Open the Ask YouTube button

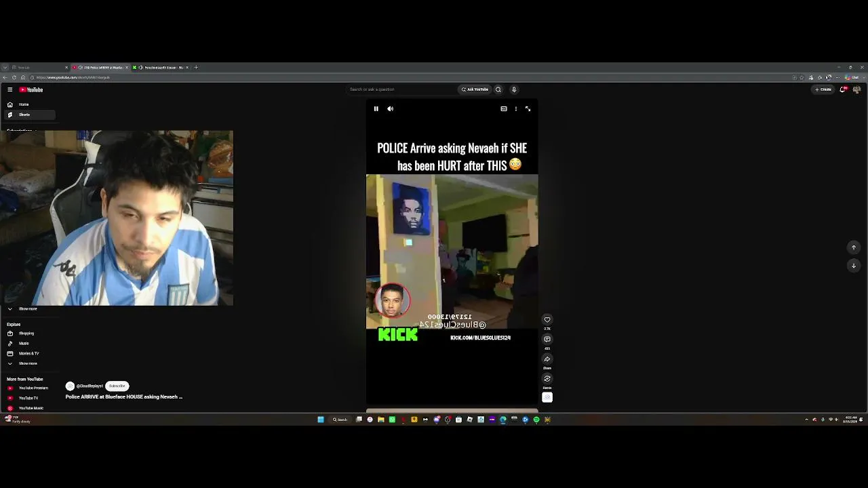pyautogui.click(x=475, y=89)
